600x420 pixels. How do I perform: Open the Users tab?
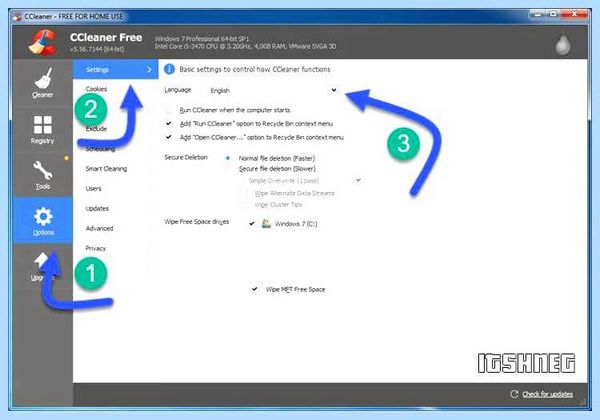pyautogui.click(x=93, y=189)
